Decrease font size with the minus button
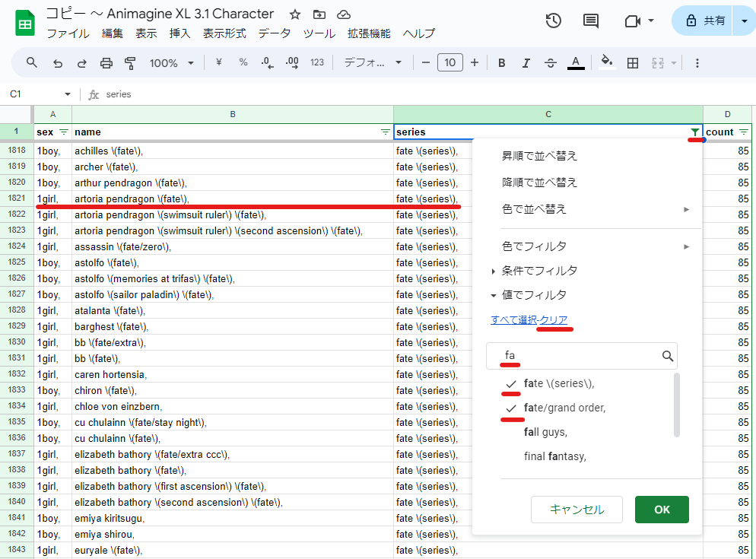756x559 pixels. pyautogui.click(x=426, y=62)
